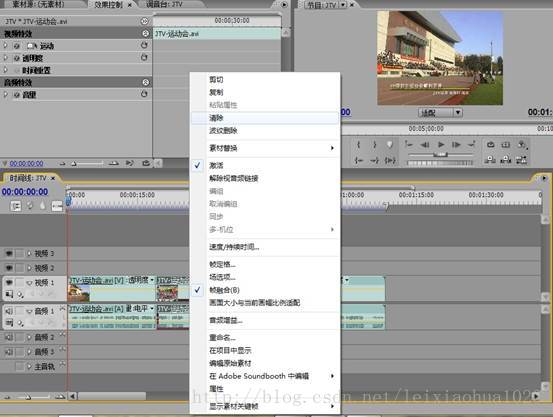Hide the 视频 3 track eye toggle
The image size is (553, 417).
point(9,253)
